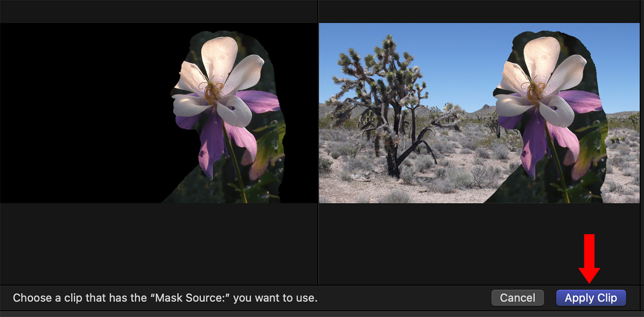Click the Apply Clip button
Image resolution: width=644 pixels, height=317 pixels.
click(x=591, y=298)
